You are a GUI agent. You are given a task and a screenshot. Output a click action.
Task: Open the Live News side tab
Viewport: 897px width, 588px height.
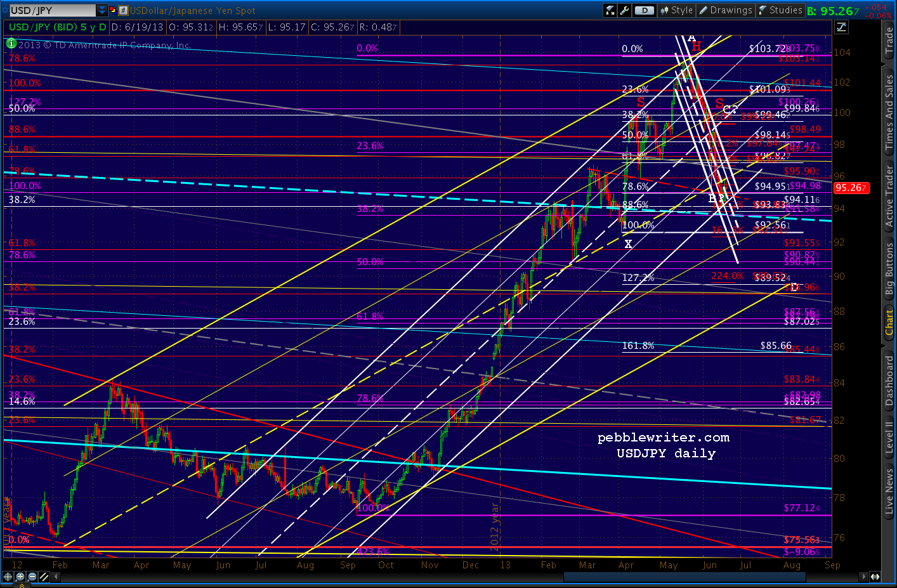(x=889, y=490)
